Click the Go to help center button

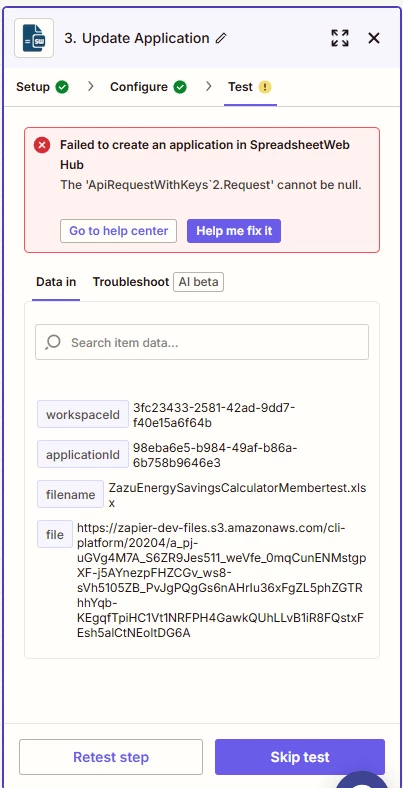pos(119,231)
